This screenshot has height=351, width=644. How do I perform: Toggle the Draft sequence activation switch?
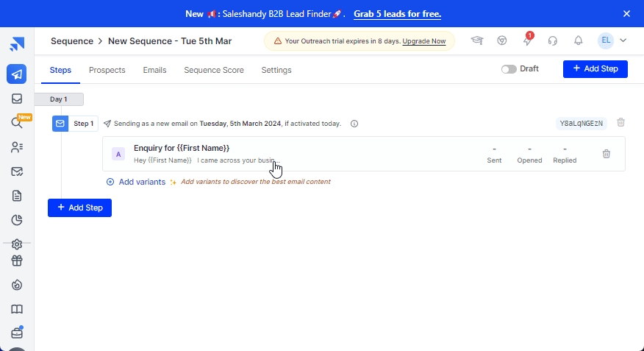508,69
